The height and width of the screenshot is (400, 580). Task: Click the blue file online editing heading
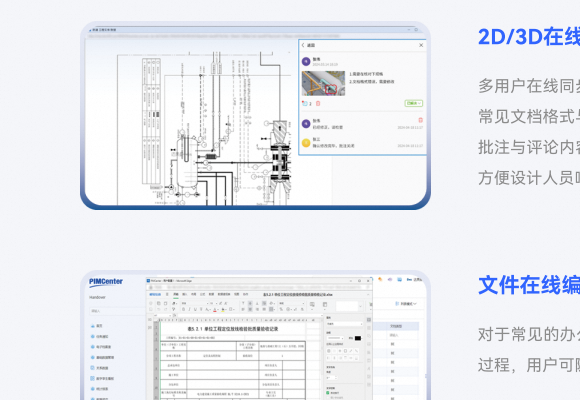click(x=529, y=285)
